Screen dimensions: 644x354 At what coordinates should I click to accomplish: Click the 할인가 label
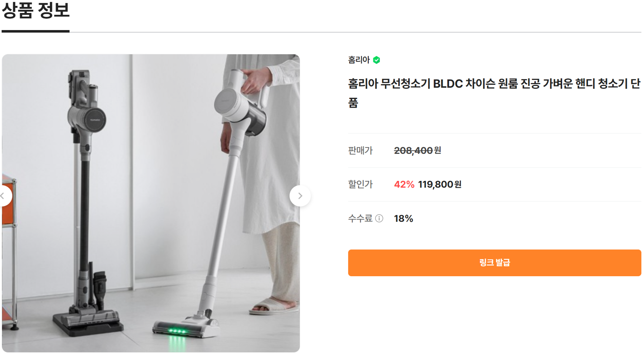[x=360, y=185]
